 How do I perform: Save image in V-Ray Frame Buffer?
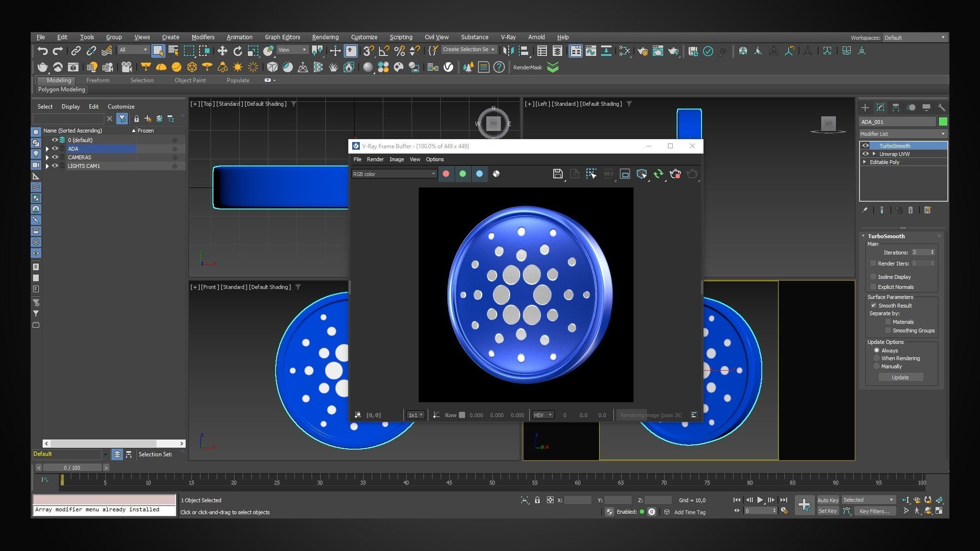[557, 174]
